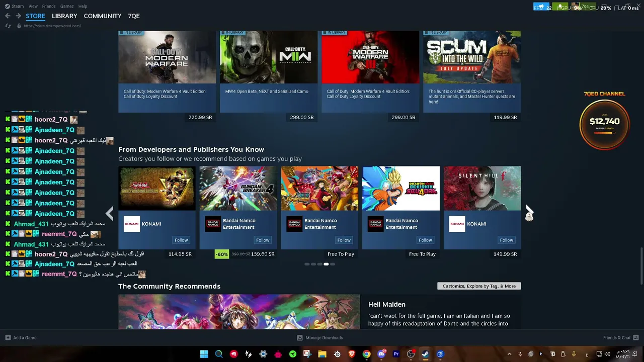
Task: Open the View menu
Action: pos(33,6)
